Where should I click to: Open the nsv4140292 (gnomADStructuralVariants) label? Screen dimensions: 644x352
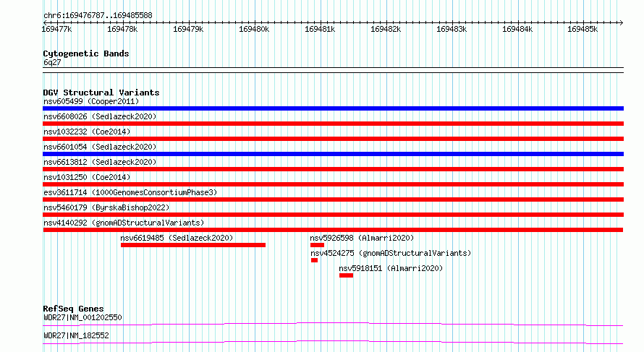tap(124, 223)
